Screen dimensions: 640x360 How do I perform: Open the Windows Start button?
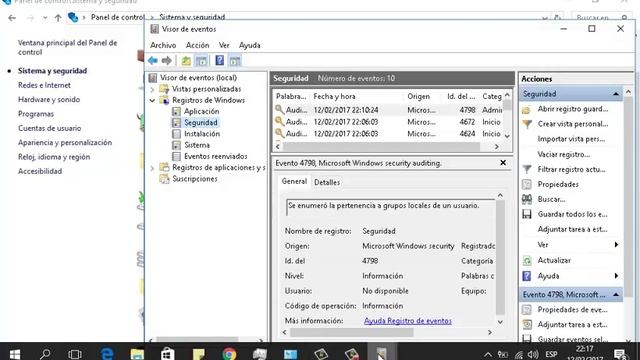tap(15, 353)
